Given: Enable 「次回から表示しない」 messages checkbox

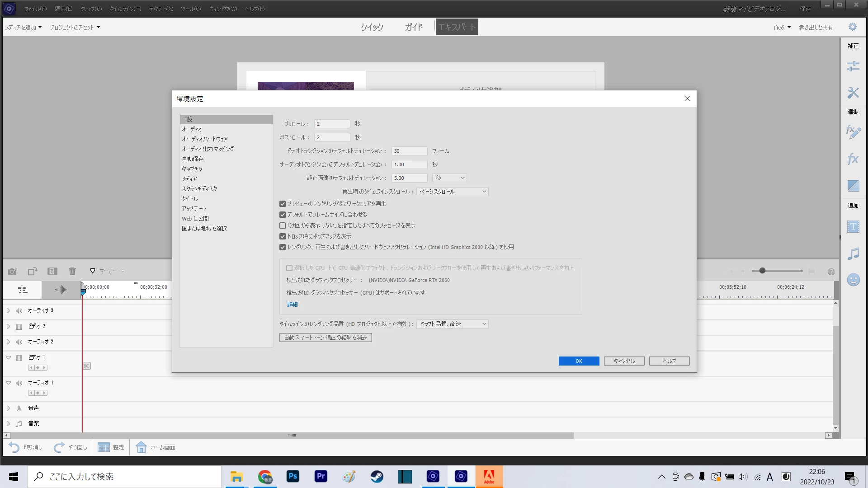Looking at the screenshot, I should [283, 225].
